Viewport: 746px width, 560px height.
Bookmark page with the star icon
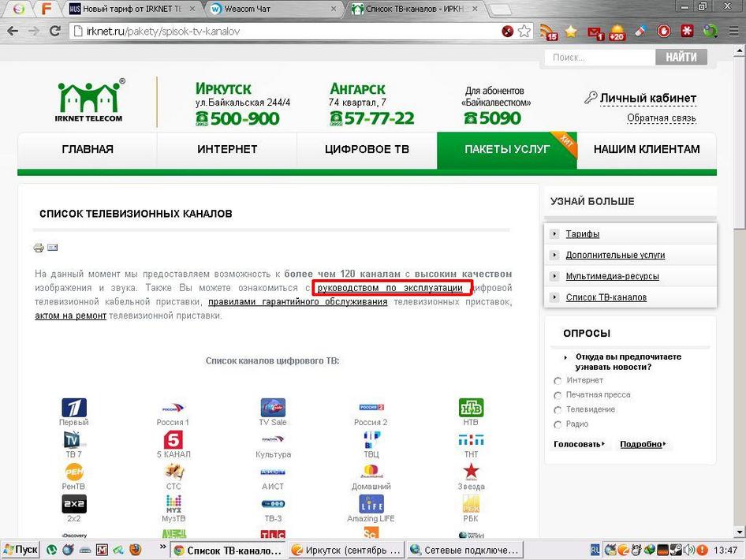point(524,32)
